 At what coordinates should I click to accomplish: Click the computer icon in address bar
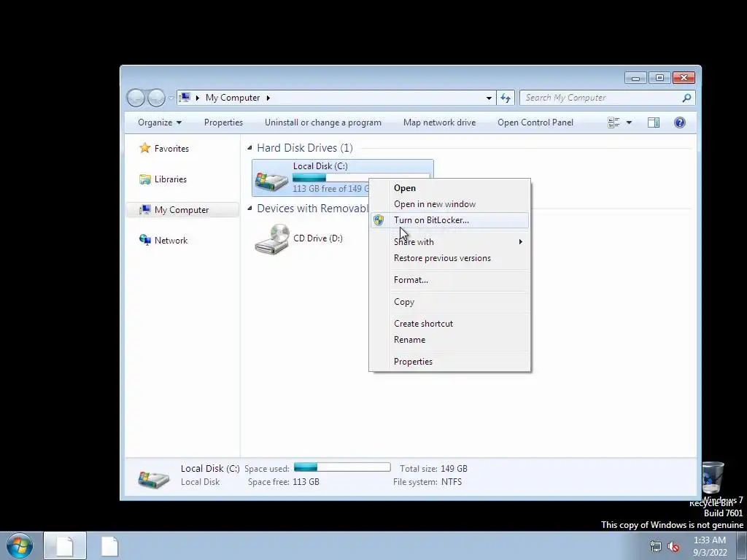185,98
